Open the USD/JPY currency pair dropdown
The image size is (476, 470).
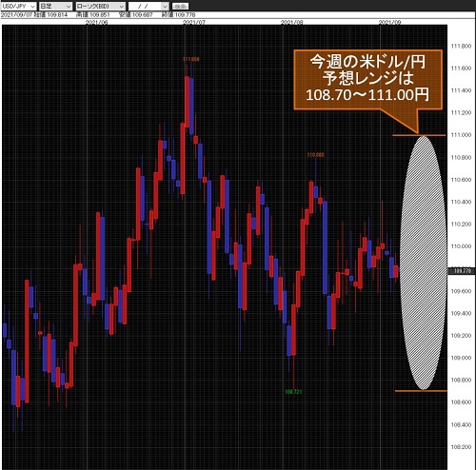tap(19, 6)
